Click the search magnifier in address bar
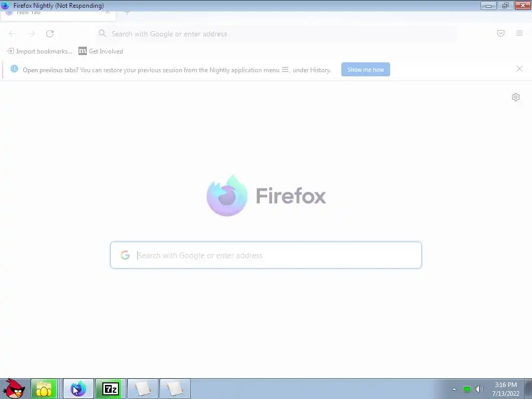This screenshot has height=399, width=532. tap(102, 33)
